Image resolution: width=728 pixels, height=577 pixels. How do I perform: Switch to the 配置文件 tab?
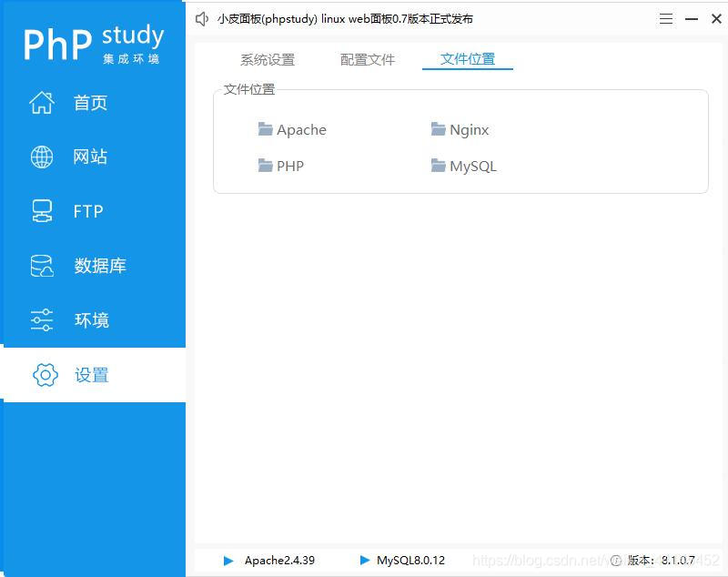[368, 60]
